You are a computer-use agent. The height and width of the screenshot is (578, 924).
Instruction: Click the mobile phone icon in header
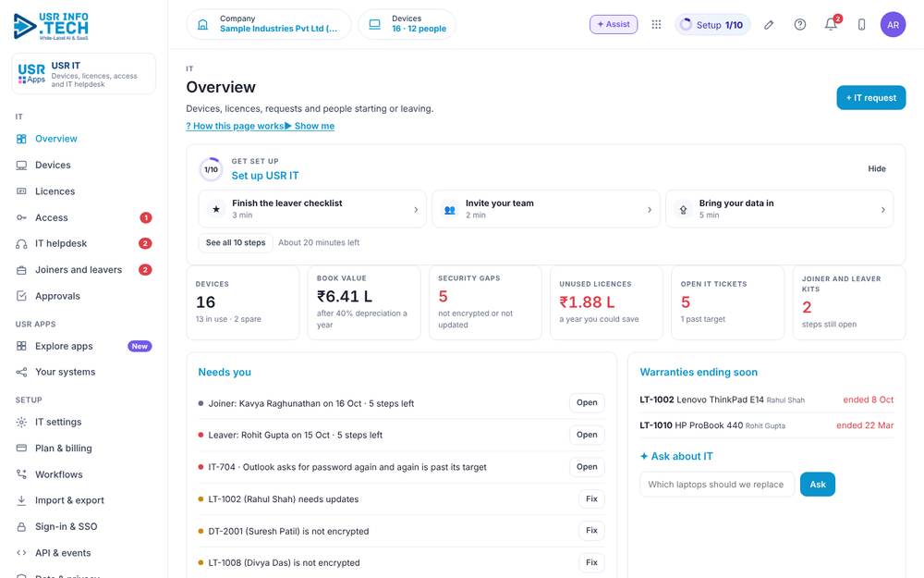tap(861, 25)
